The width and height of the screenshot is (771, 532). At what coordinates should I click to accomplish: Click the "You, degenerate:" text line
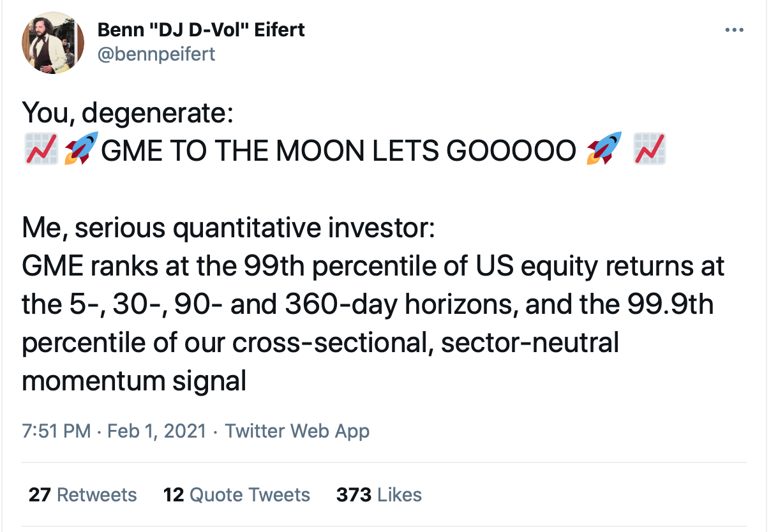(128, 113)
